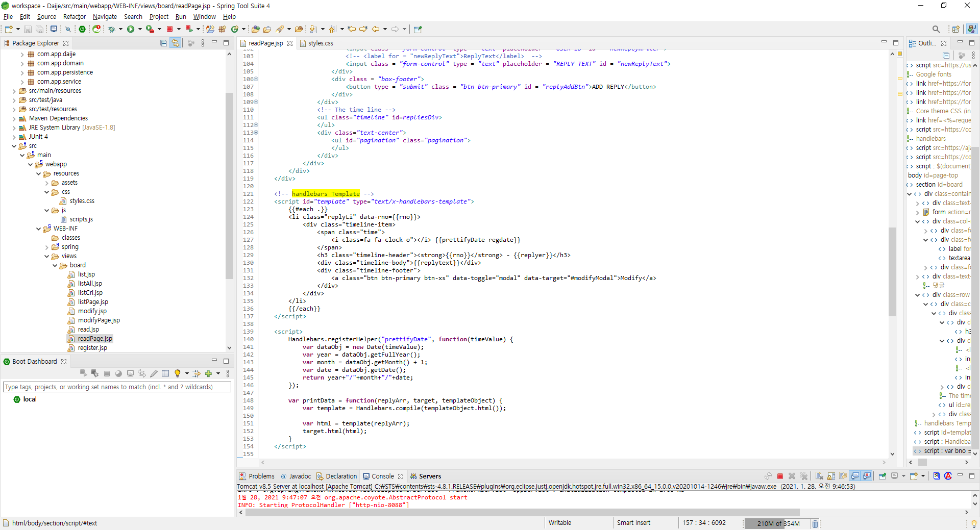Toggle Link with Editor in Package Explorer
The width and height of the screenshot is (980, 530).
176,43
